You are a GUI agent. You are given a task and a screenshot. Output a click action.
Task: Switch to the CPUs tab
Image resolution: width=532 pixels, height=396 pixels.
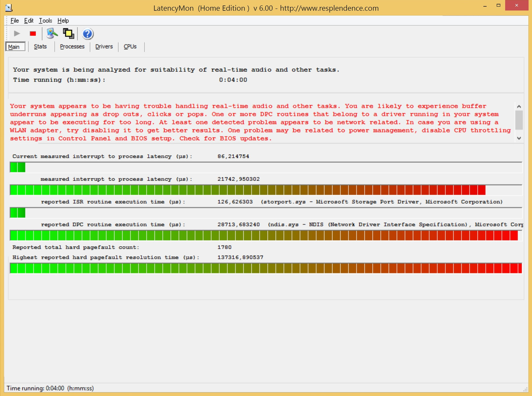[x=130, y=47]
